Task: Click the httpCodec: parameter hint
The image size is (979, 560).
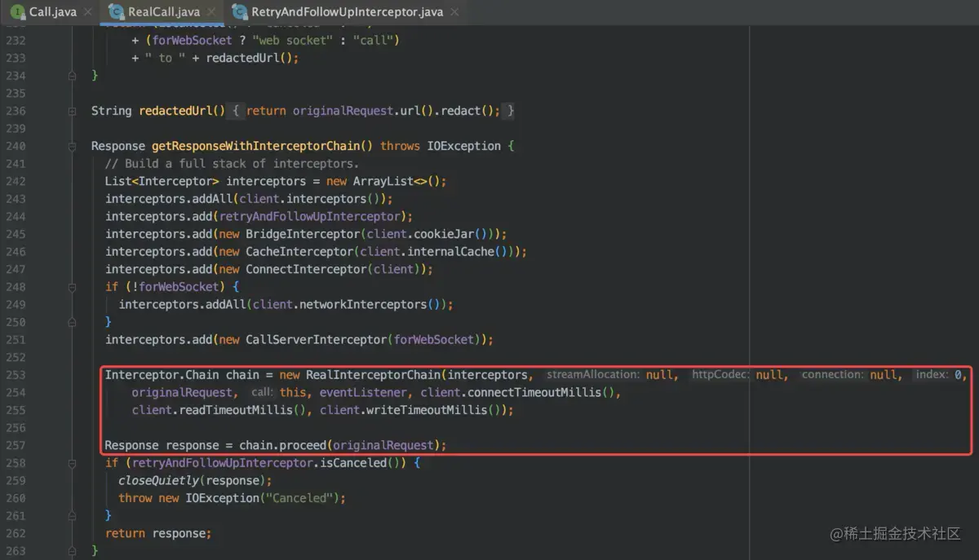Action: pyautogui.click(x=721, y=375)
